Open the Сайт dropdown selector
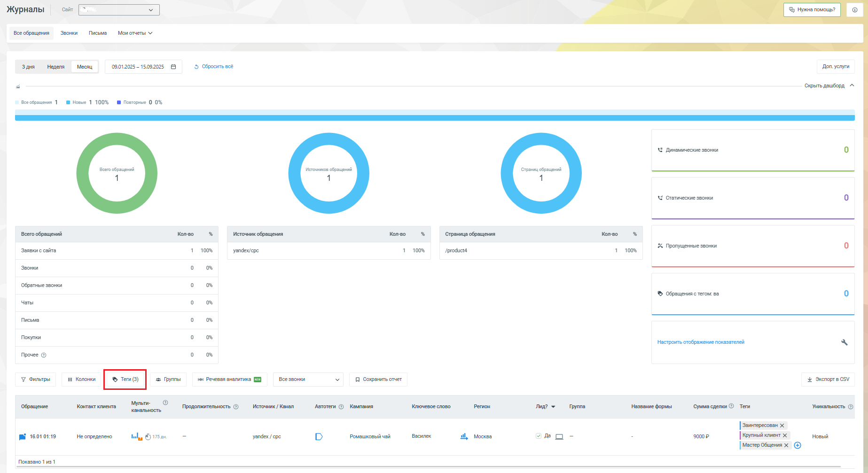The width and height of the screenshot is (868, 473). coord(119,10)
